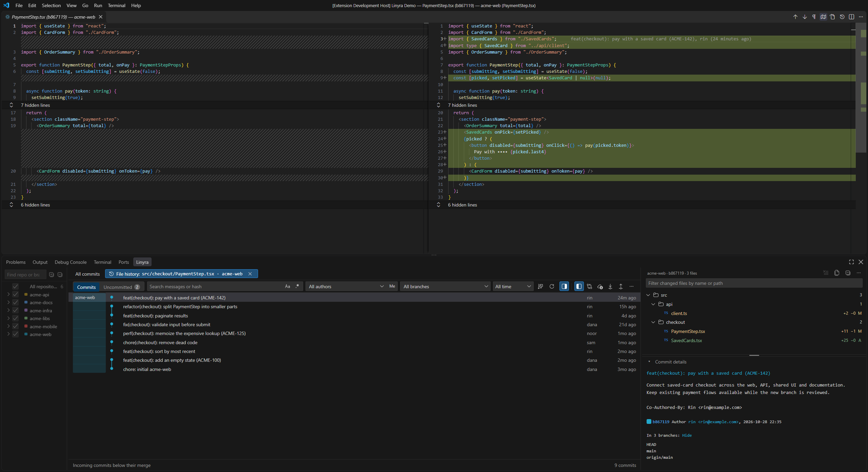Expand all repositories plus icon
Image resolution: width=868 pixels, height=472 pixels.
52,275
